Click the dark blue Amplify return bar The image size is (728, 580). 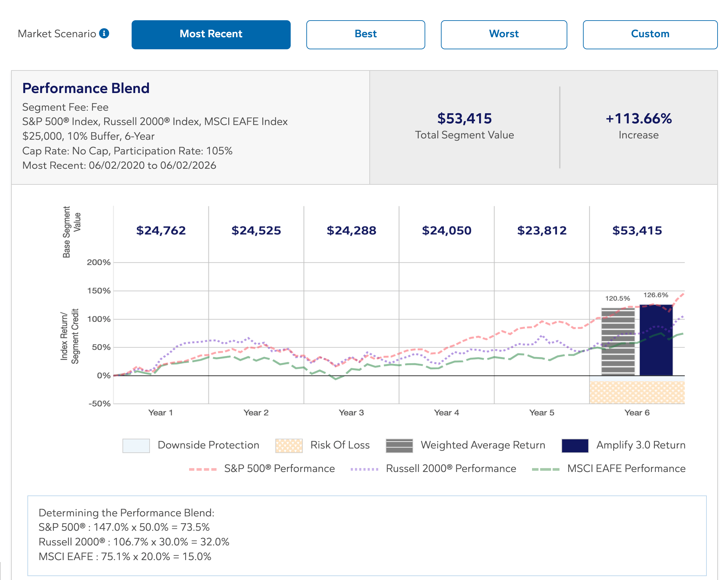tap(656, 340)
